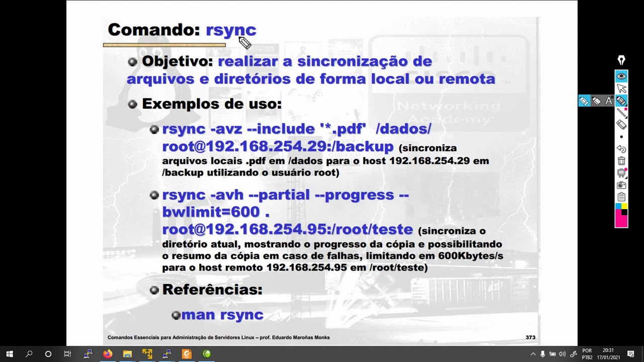The width and height of the screenshot is (644, 362).
Task: Open Task View on the taskbar
Action: (67, 354)
